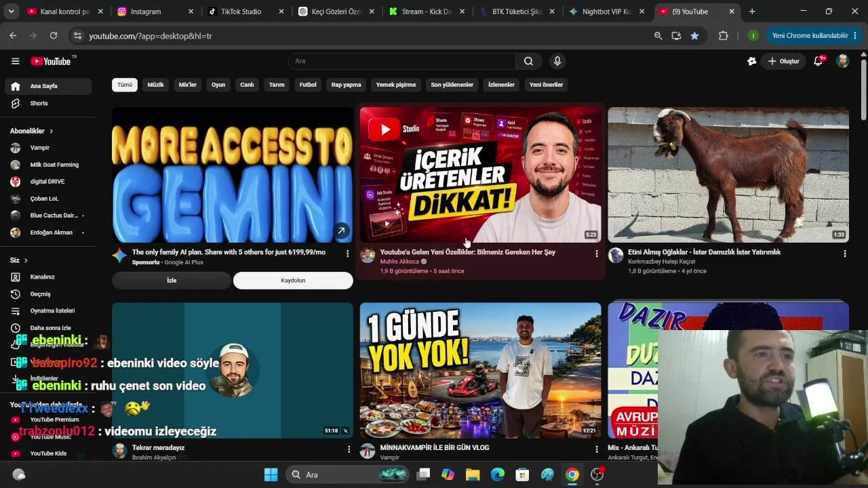This screenshot has height=488, width=868.
Task: Switch to the TikTok Studio browser tab
Action: click(x=245, y=12)
